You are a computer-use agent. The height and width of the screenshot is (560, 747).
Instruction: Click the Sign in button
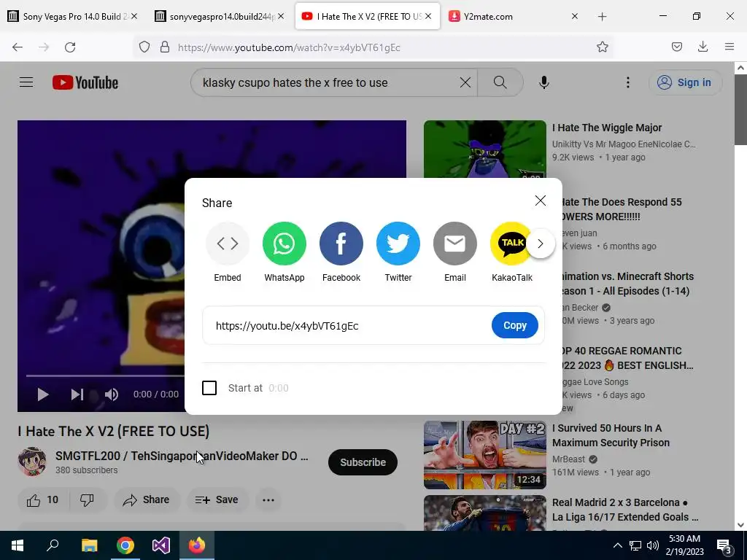pos(686,82)
